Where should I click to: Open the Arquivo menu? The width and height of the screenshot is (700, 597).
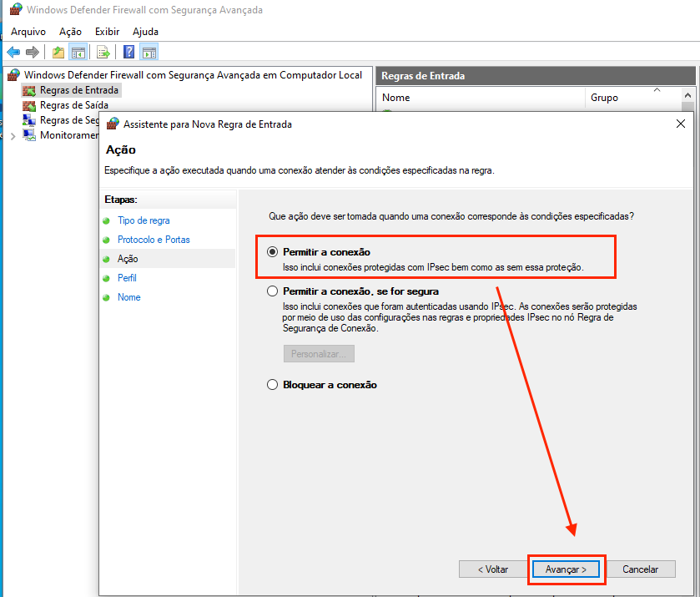[28, 32]
